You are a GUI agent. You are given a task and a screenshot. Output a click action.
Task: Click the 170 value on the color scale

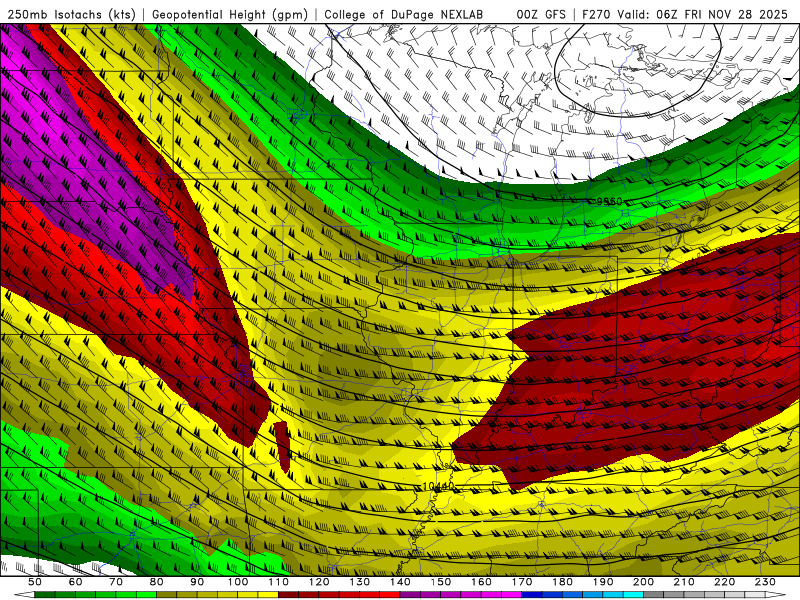point(521,582)
